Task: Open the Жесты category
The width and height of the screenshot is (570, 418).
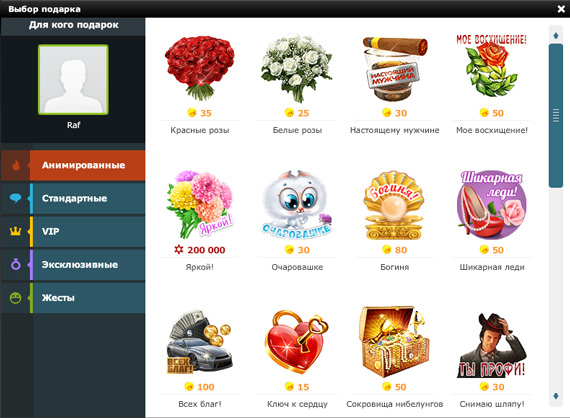Action: tap(73, 298)
